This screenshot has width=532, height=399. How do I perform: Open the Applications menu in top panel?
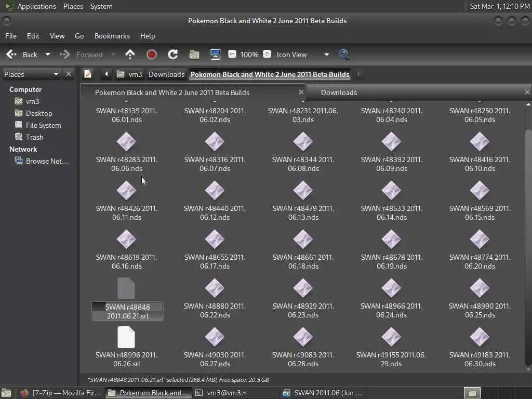point(37,6)
